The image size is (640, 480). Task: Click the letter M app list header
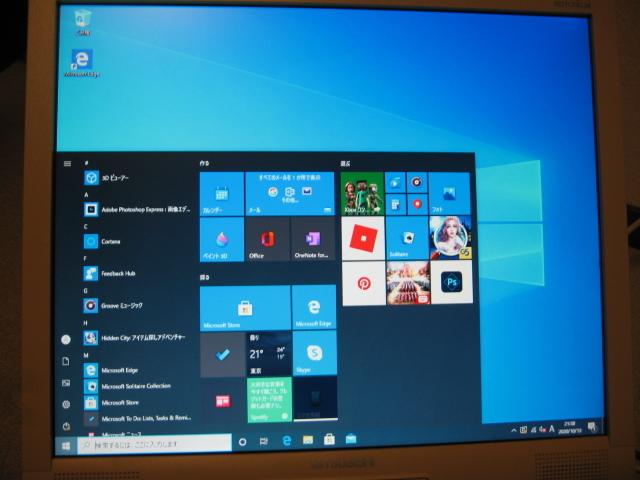(86, 356)
